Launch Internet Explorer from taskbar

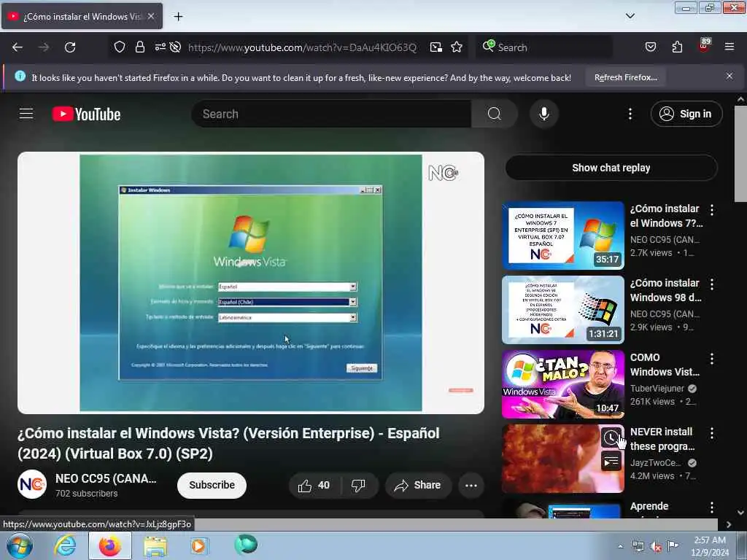pyautogui.click(x=65, y=545)
